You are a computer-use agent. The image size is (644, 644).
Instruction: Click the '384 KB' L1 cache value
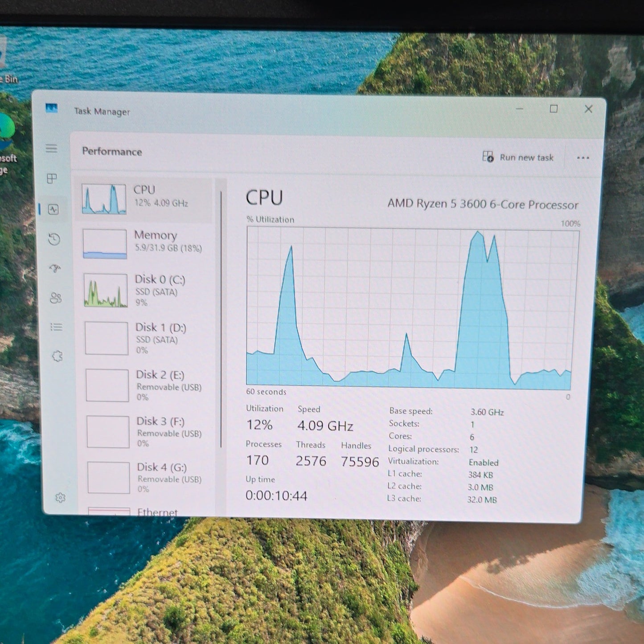click(x=480, y=475)
